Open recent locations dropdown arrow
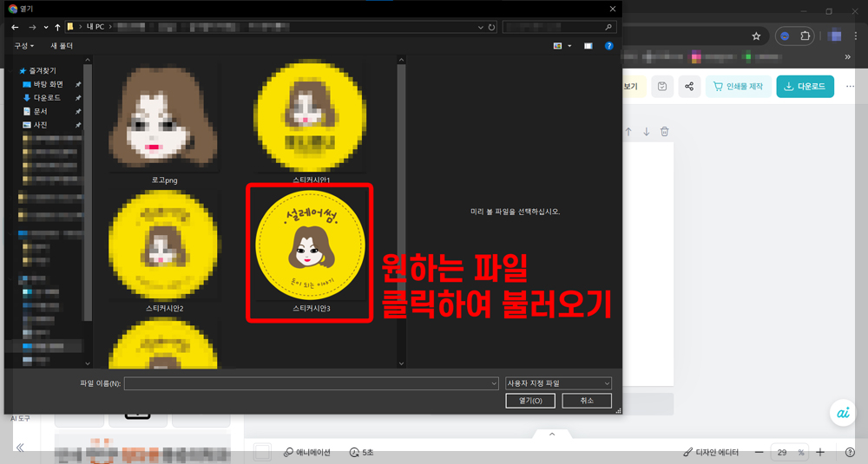This screenshot has height=464, width=868. click(x=45, y=27)
